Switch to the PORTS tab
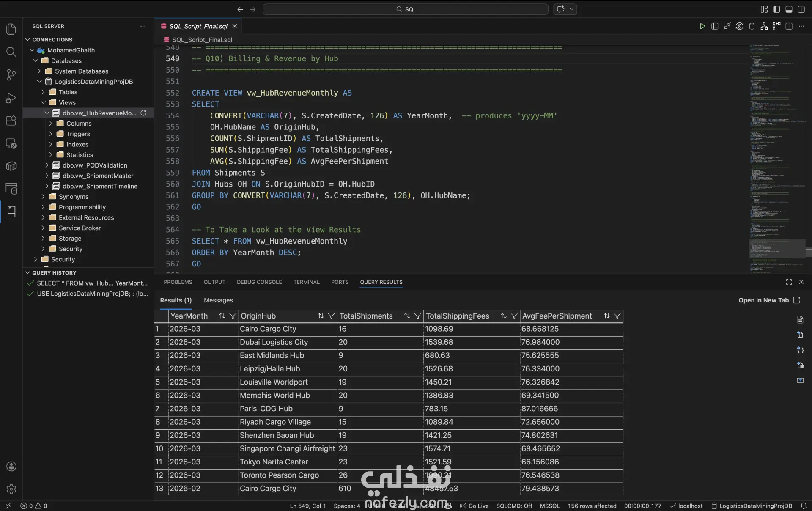Viewport: 812px width, 511px height. point(340,282)
